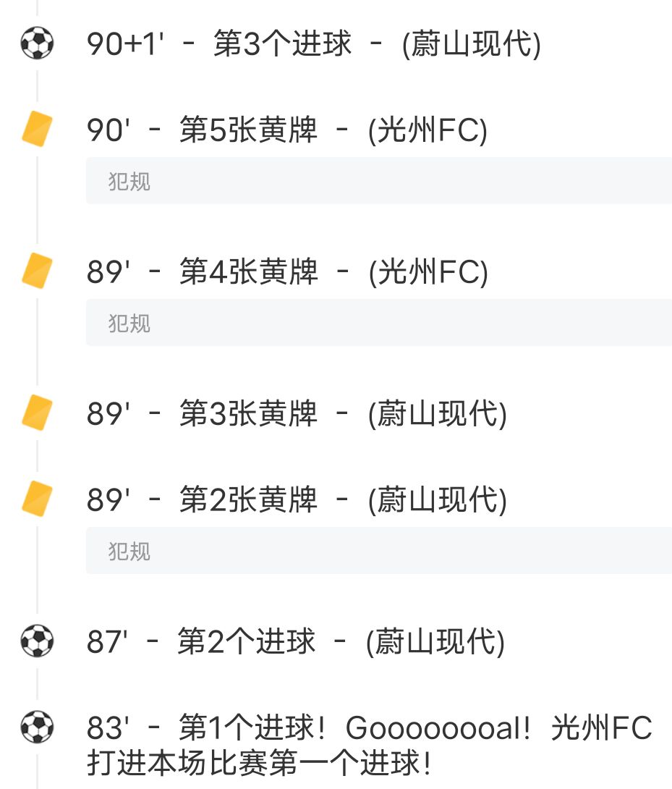
Task: Click the 83' Gooooooal first goal text
Action: pyautogui.click(x=369, y=744)
